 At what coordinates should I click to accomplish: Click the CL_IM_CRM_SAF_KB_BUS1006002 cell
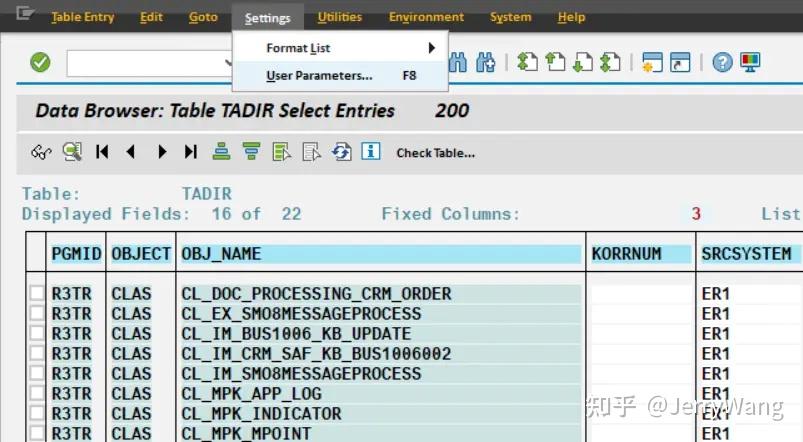[381, 353]
